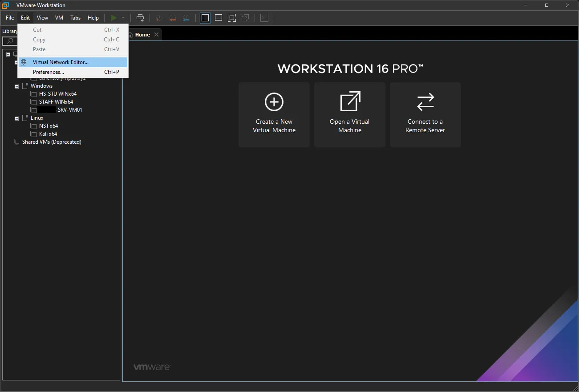Open the View menu
Viewport: 579px width, 392px height.
click(42, 18)
